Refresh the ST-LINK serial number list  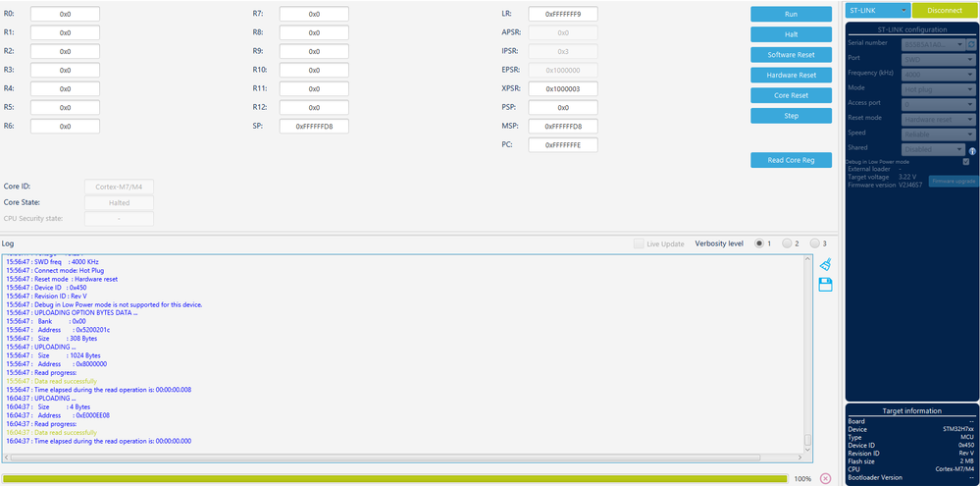(x=970, y=44)
